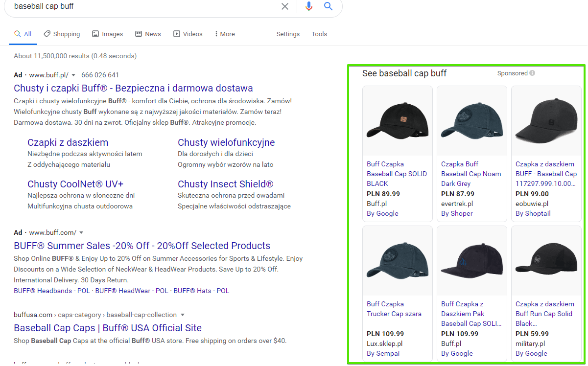Open search Tools
Viewport: 588px width, 366px height.
coord(319,34)
